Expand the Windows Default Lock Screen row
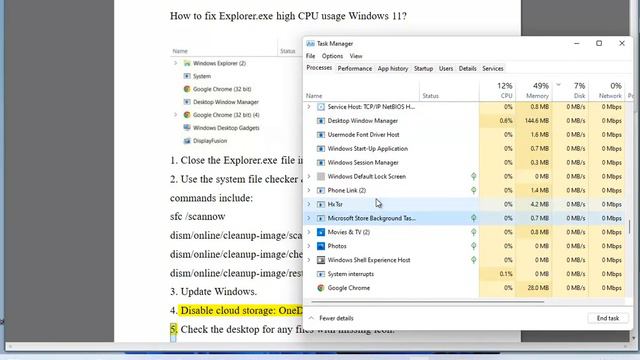Screen dimensions: 640x360 [309, 176]
